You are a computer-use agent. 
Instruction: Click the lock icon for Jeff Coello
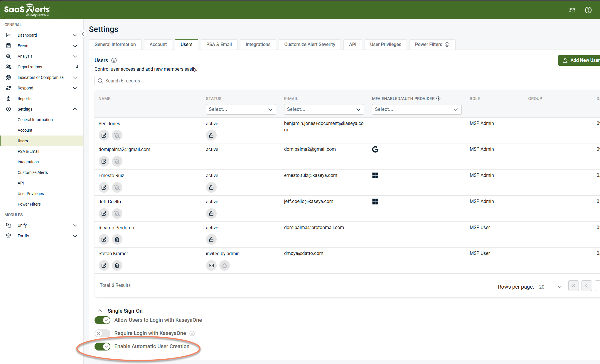(x=211, y=214)
